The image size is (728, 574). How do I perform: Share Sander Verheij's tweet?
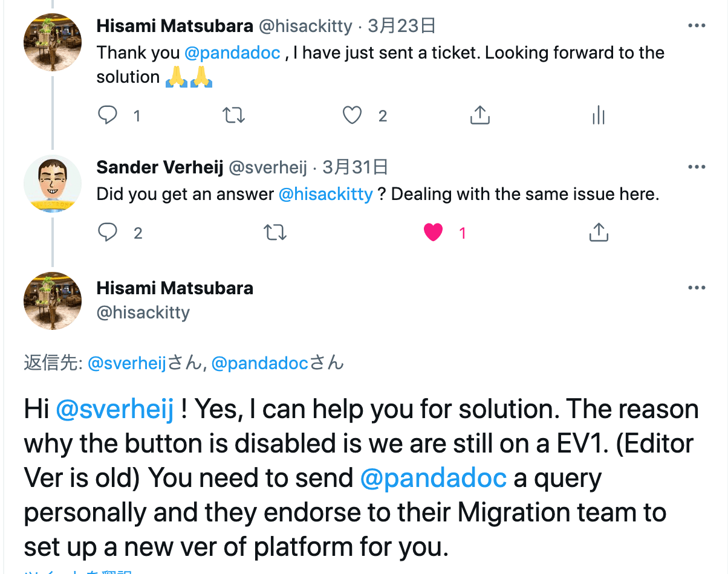(x=598, y=232)
